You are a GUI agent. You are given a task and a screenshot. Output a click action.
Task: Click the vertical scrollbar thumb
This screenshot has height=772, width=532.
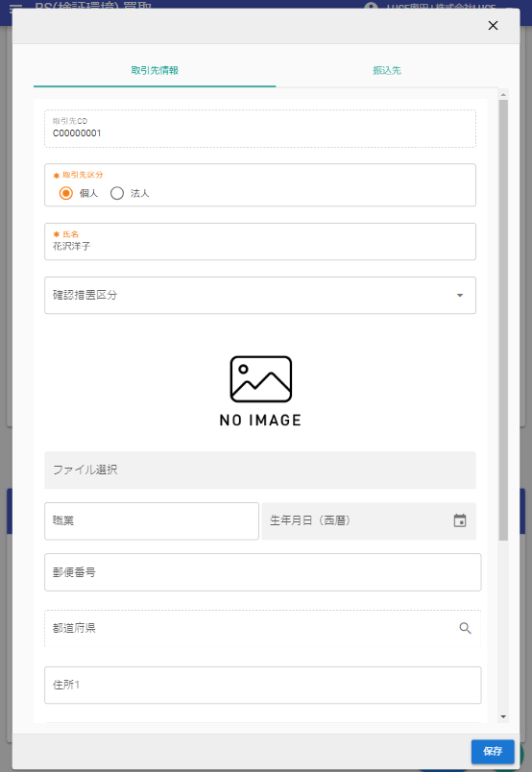(x=503, y=320)
